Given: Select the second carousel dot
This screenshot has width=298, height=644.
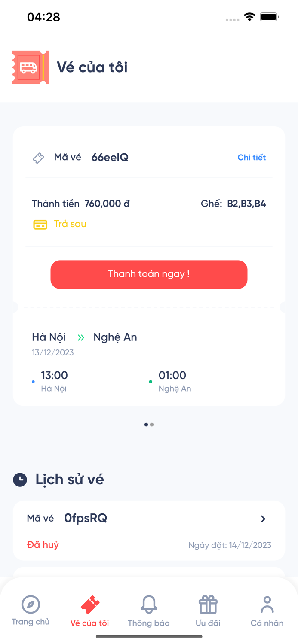Looking at the screenshot, I should point(152,424).
